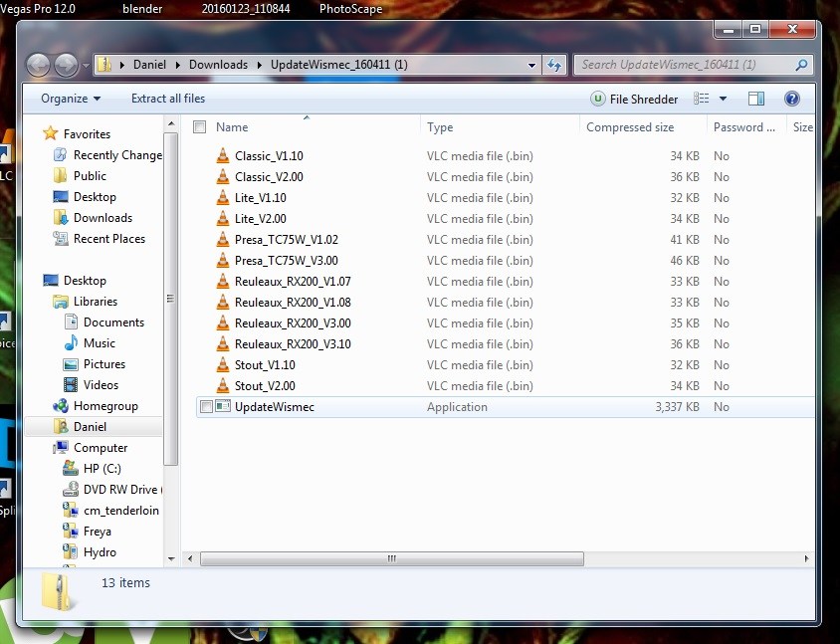Select the Daniel user folder in tree
The height and width of the screenshot is (644, 840).
pos(80,426)
